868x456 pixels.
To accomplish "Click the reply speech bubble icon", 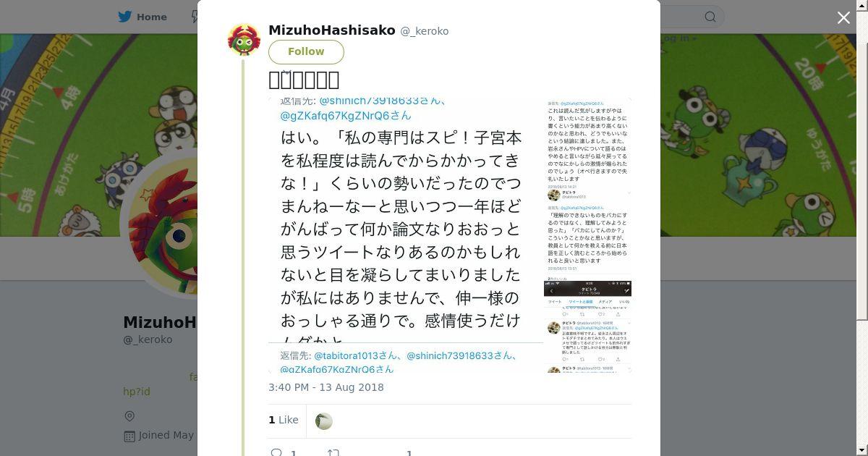I will coord(276,452).
